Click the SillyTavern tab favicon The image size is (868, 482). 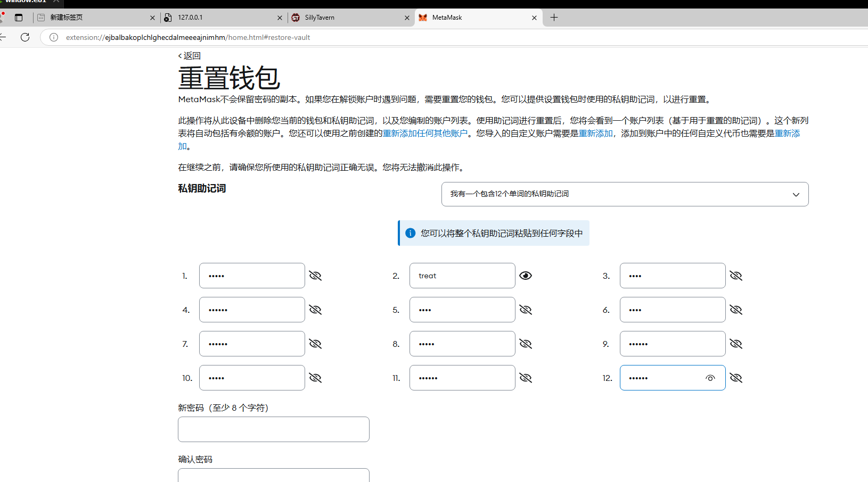pos(296,18)
